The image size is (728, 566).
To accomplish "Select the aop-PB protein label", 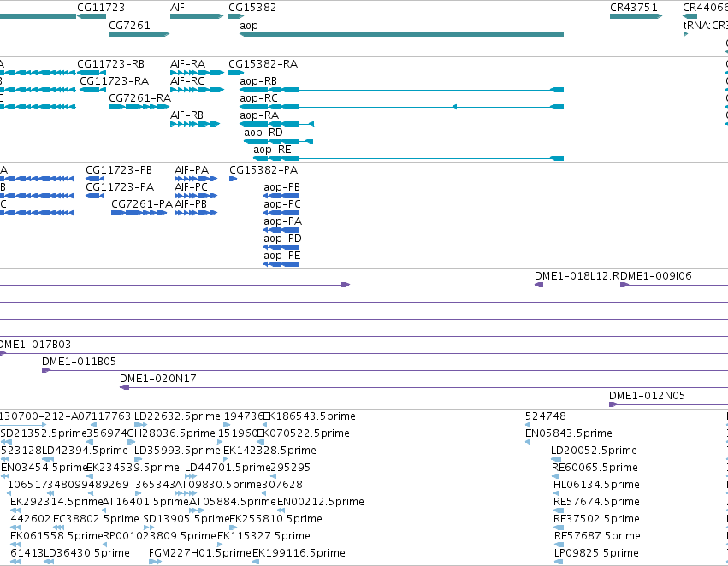I will [281, 187].
